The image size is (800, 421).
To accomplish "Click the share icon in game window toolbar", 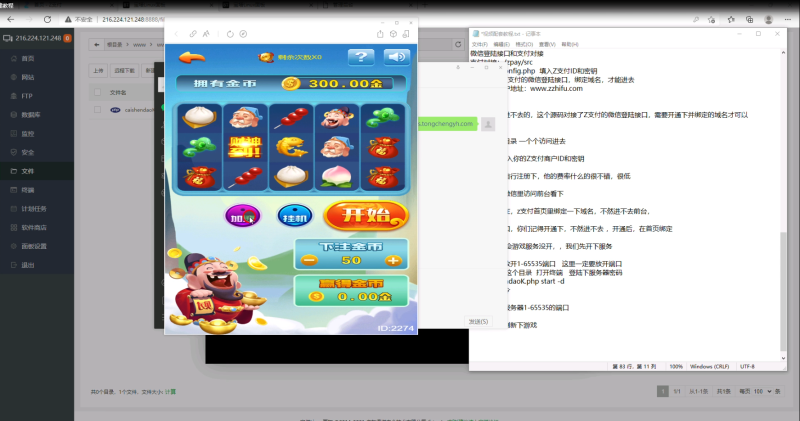I will pyautogui.click(x=380, y=34).
